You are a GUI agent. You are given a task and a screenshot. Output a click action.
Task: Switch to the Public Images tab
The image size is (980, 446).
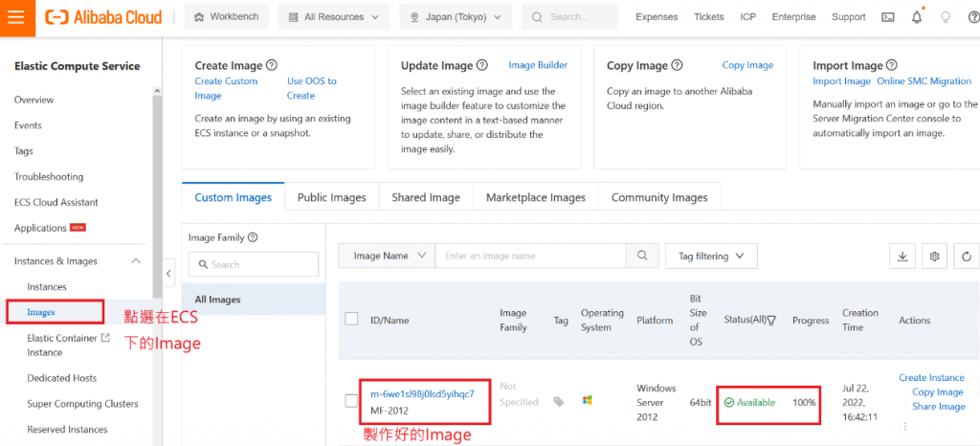(x=332, y=197)
